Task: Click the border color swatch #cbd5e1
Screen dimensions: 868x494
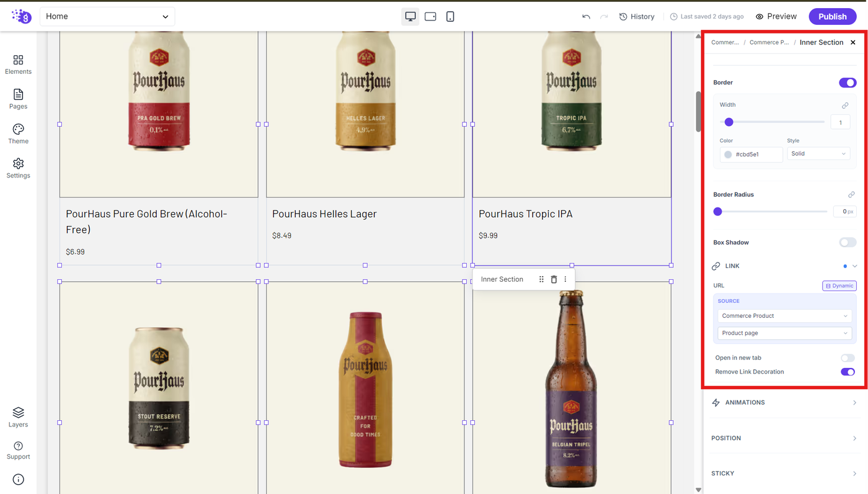Action: click(x=728, y=155)
